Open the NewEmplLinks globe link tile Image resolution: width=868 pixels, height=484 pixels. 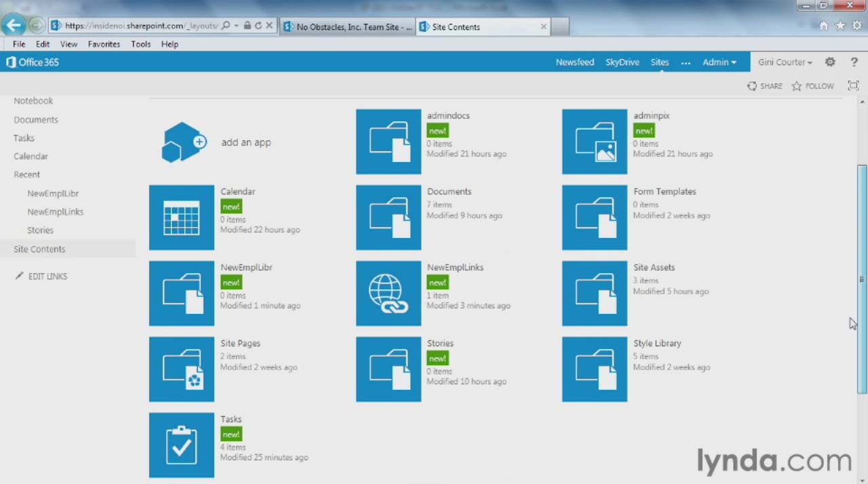point(388,294)
